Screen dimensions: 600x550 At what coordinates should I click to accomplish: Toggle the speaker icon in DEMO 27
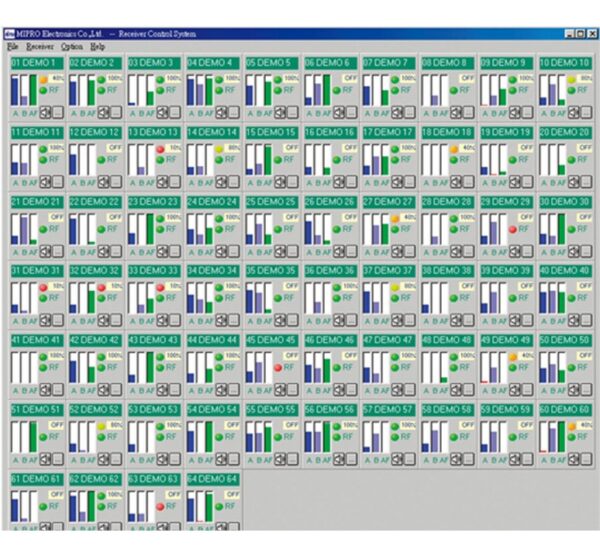pos(398,251)
